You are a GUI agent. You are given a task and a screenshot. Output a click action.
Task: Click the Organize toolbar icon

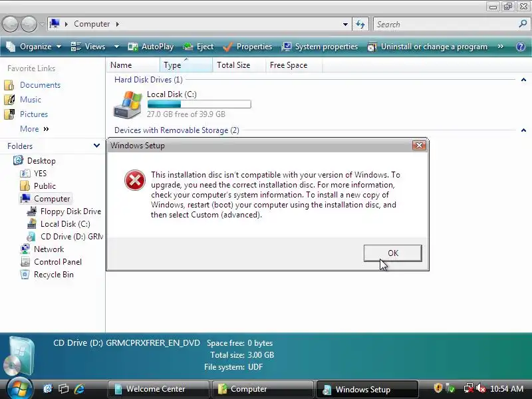pos(11,47)
